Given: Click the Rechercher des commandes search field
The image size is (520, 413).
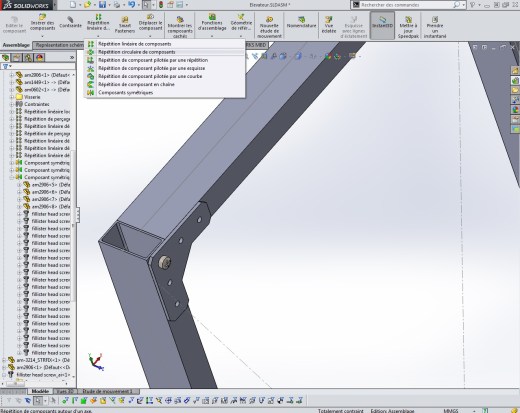Looking at the screenshot, I should [406, 5].
